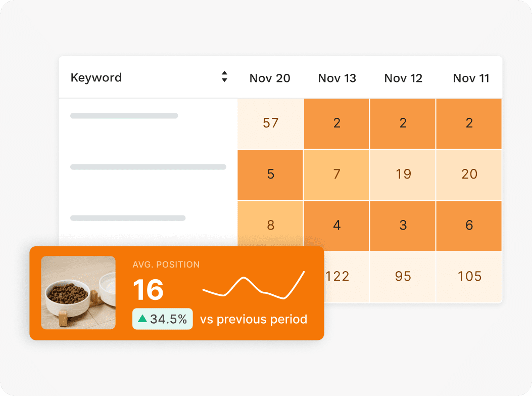Image resolution: width=532 pixels, height=396 pixels.
Task: Click the 34.5% change badge
Action: click(163, 319)
